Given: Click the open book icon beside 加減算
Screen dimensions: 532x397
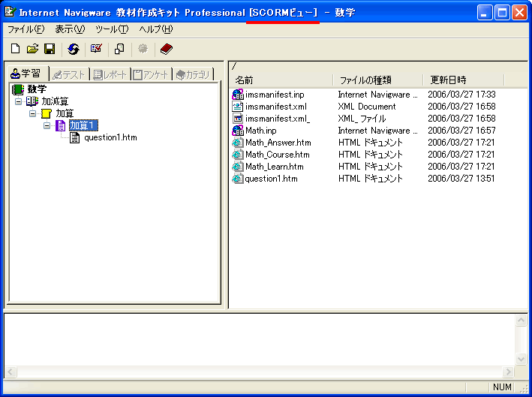Looking at the screenshot, I should [32, 101].
